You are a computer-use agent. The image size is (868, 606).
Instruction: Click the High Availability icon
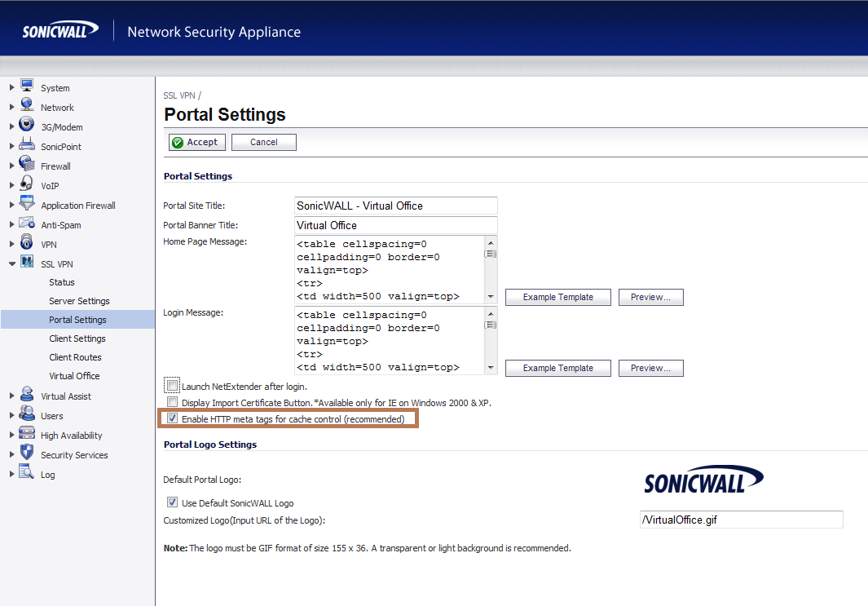pyautogui.click(x=27, y=432)
